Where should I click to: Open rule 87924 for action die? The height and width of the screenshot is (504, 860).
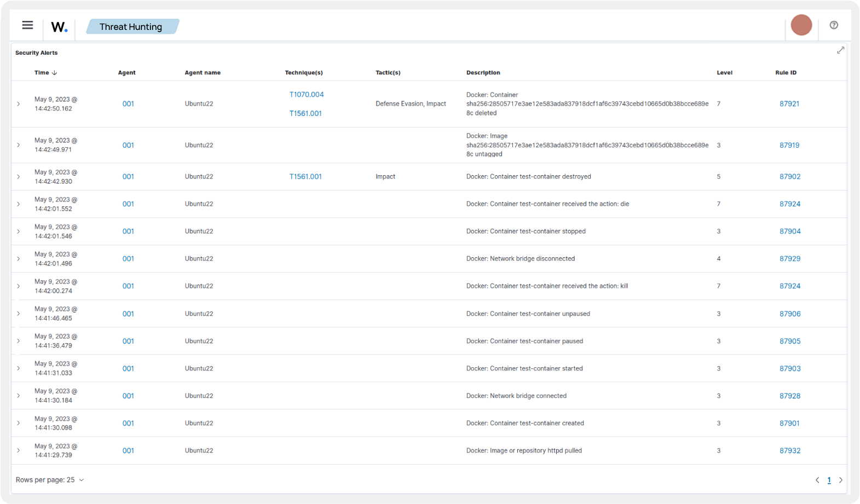click(790, 204)
